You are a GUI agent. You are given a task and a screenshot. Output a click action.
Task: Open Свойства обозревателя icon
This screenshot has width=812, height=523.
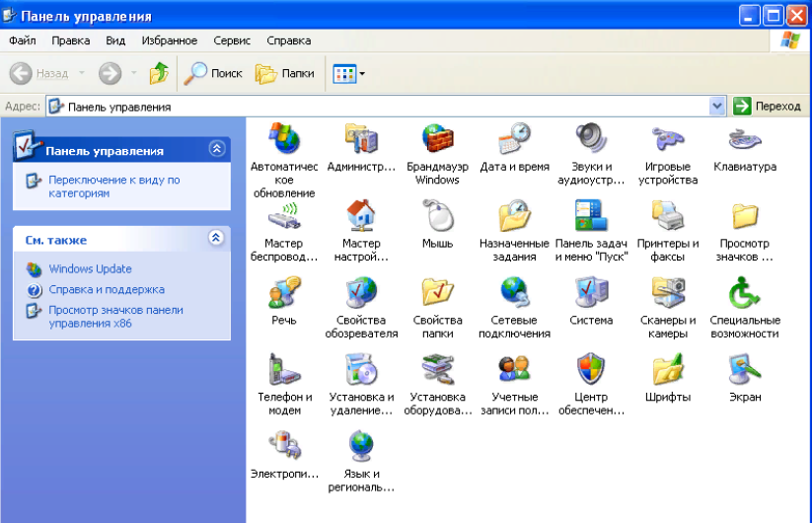coord(361,292)
